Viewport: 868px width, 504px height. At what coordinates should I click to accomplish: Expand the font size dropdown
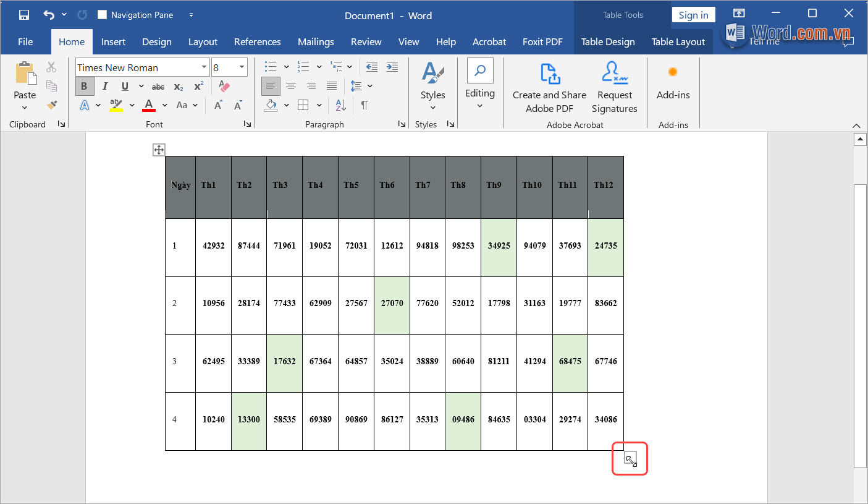click(242, 67)
